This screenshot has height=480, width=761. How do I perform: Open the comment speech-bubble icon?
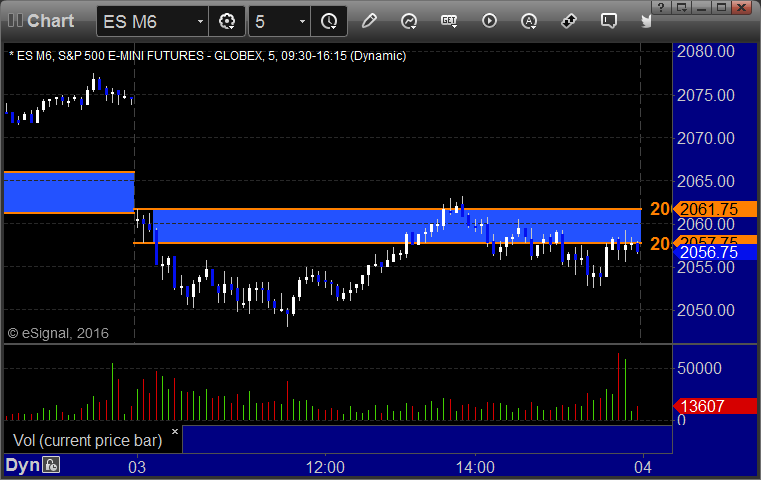(609, 21)
